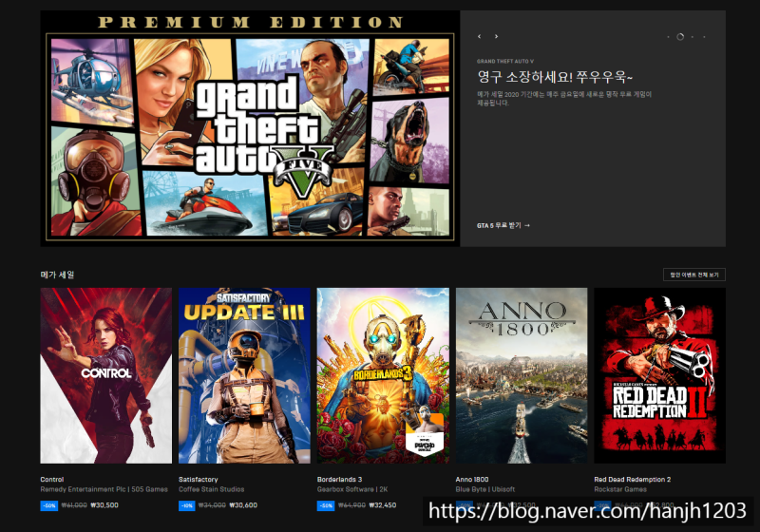
Task: Open the Red Dead Redemption II cover
Action: [x=660, y=375]
